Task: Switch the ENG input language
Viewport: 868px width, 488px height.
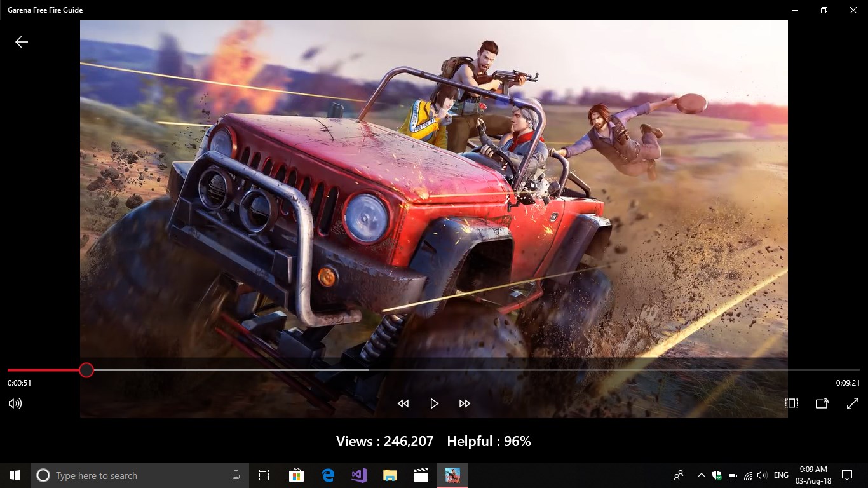Action: click(782, 475)
